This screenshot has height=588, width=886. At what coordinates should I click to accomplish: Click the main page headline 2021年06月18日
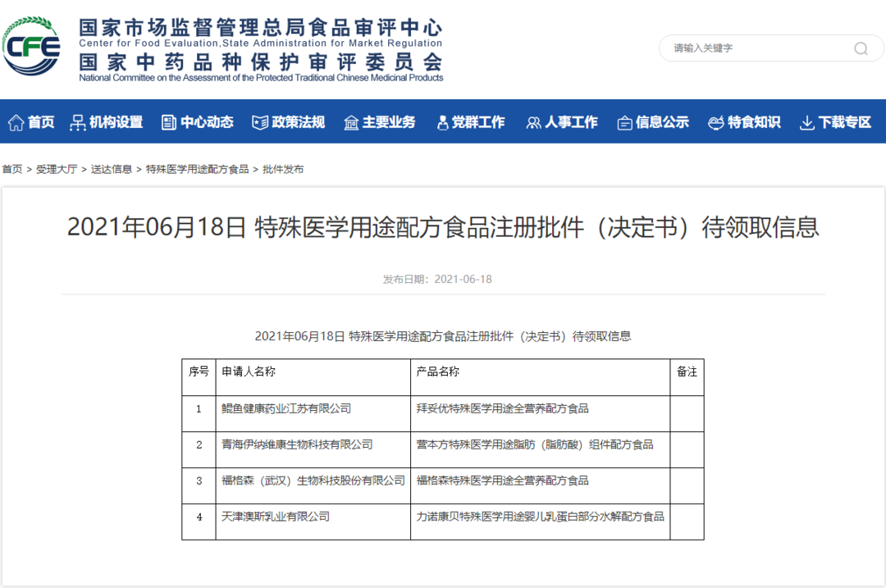(443, 227)
